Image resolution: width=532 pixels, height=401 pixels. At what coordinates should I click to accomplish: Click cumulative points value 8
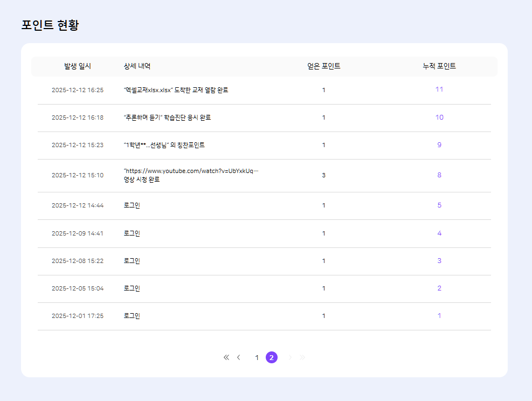click(439, 175)
